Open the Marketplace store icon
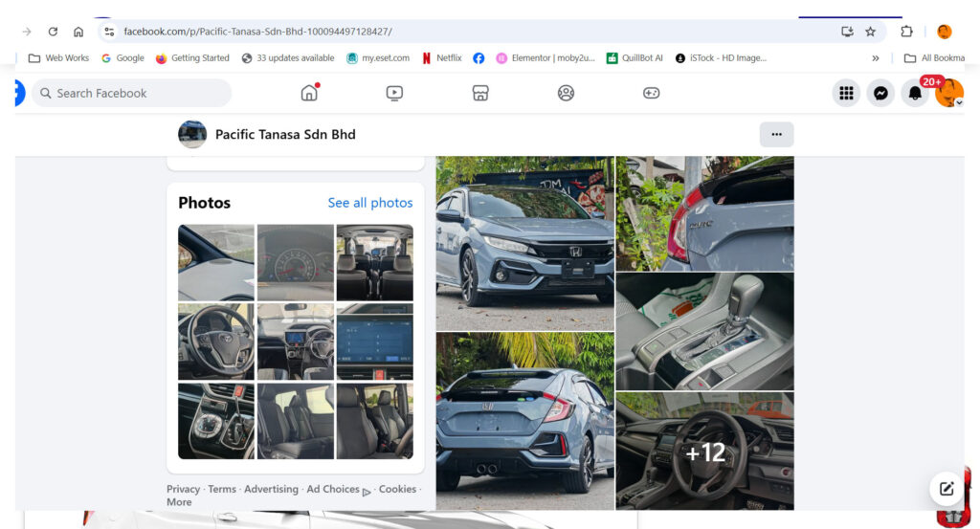980x529 pixels. [480, 93]
